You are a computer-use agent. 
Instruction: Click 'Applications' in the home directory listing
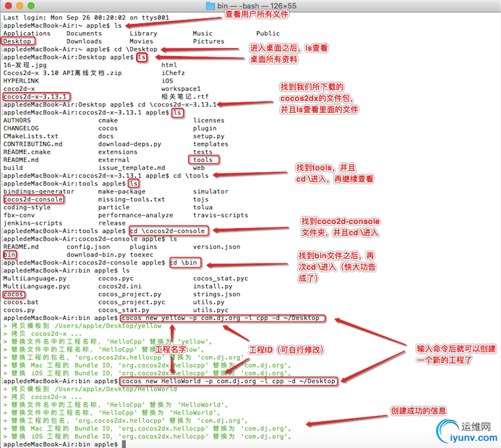[27, 33]
